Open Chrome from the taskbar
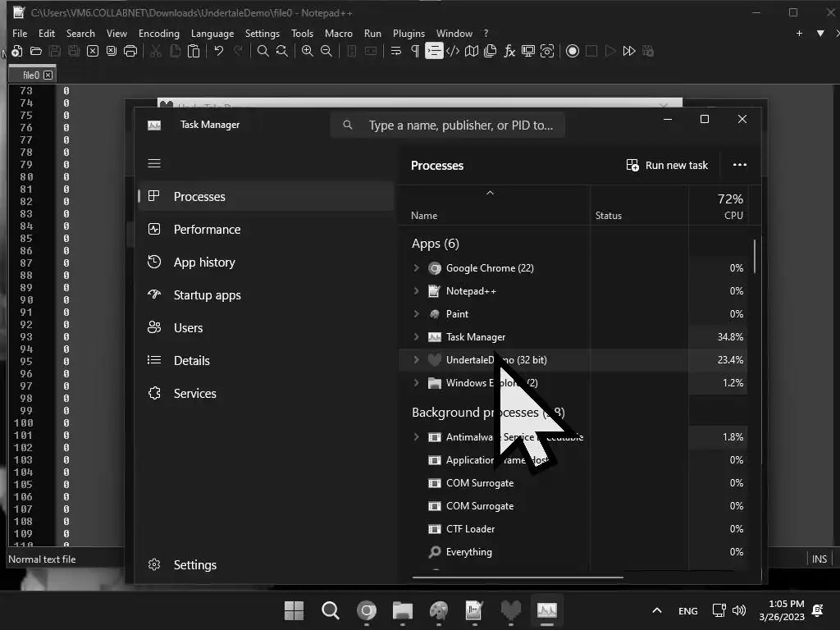The image size is (840, 630). click(367, 610)
